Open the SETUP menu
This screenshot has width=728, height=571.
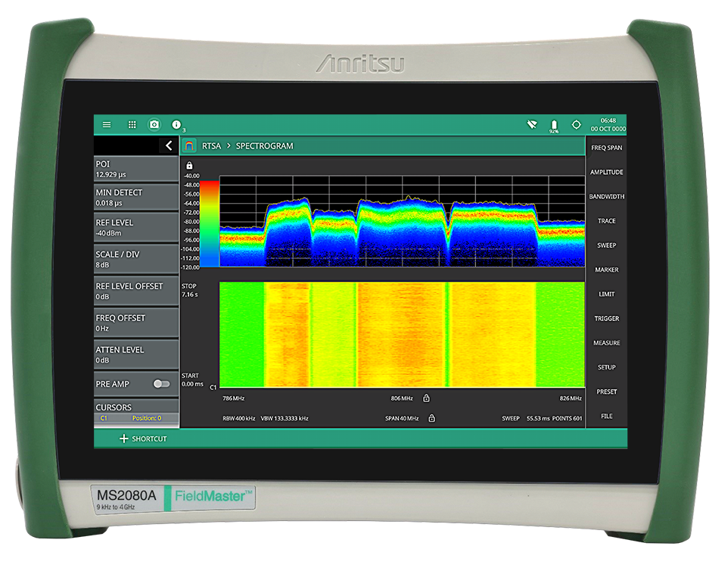pyautogui.click(x=607, y=367)
